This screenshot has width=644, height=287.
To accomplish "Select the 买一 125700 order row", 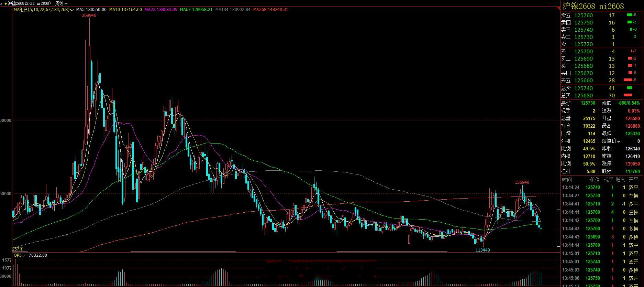I will click(602, 51).
